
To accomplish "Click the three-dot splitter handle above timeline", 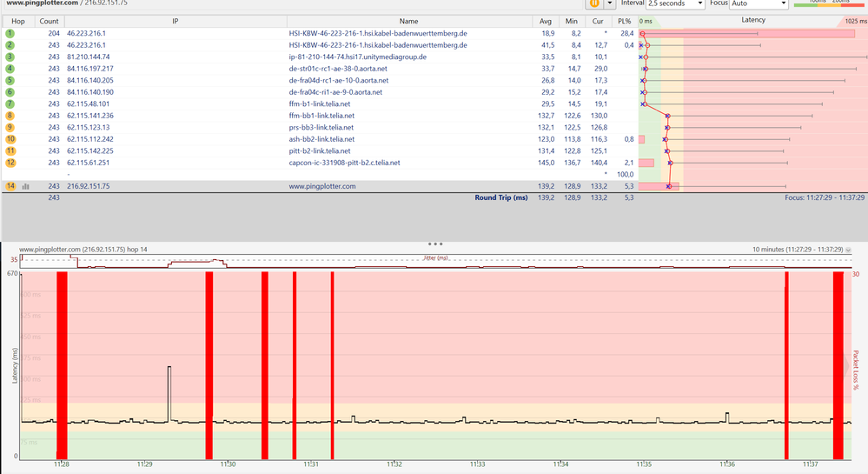I will 434,244.
